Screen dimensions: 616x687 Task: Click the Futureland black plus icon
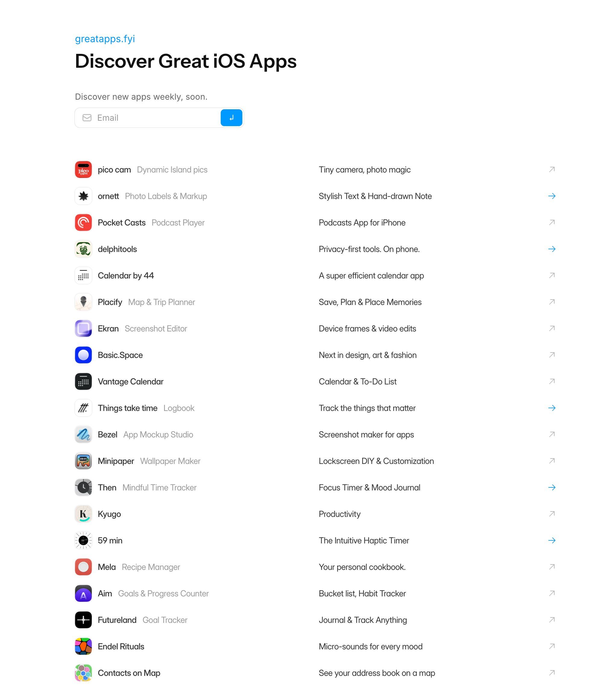(83, 620)
